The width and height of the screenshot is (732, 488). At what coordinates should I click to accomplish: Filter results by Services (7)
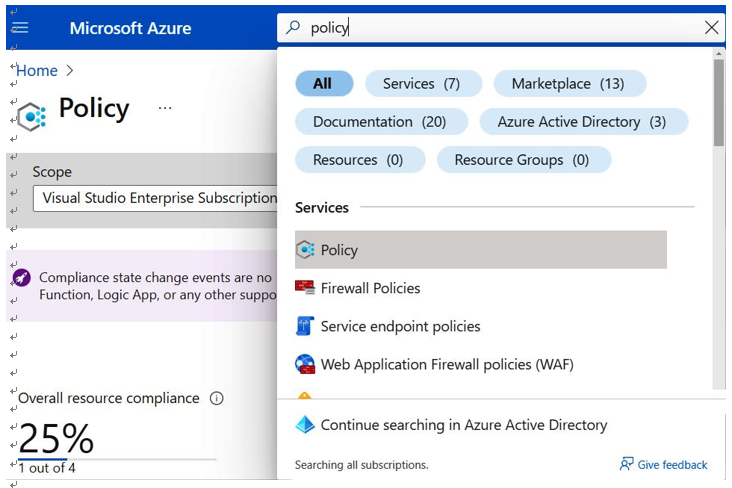pyautogui.click(x=423, y=84)
